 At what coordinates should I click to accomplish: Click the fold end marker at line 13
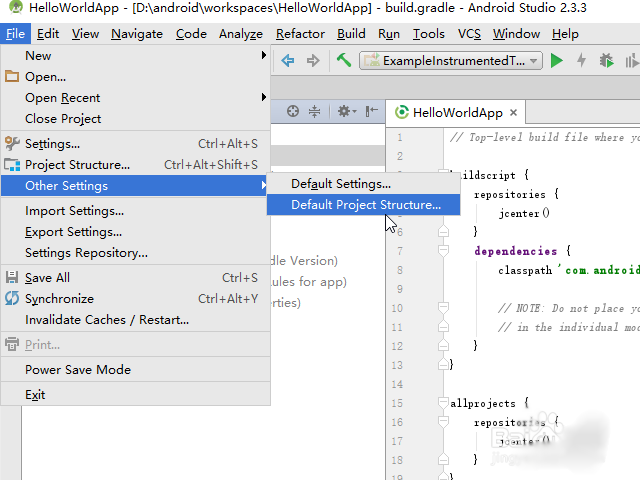(443, 364)
